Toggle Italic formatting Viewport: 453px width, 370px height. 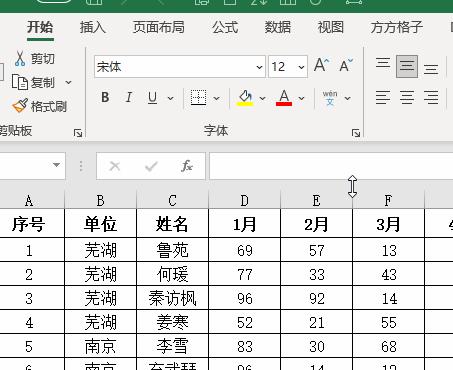(x=129, y=97)
